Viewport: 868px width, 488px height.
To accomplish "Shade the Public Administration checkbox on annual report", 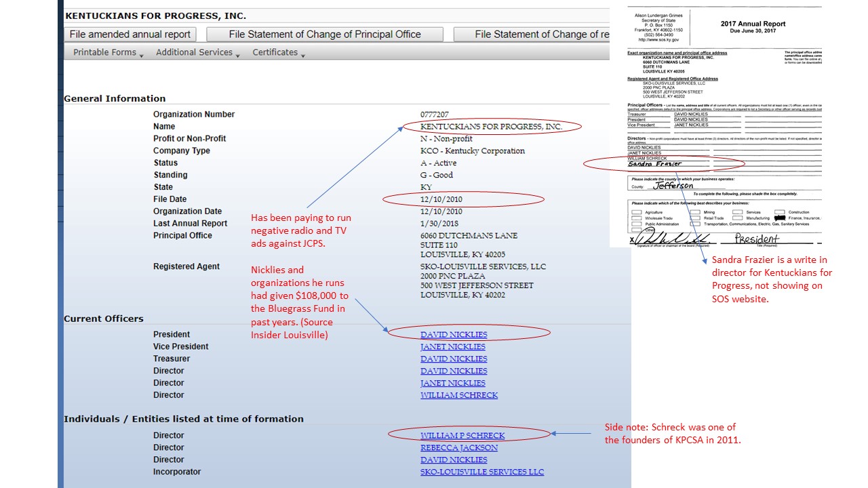I will tap(636, 224).
